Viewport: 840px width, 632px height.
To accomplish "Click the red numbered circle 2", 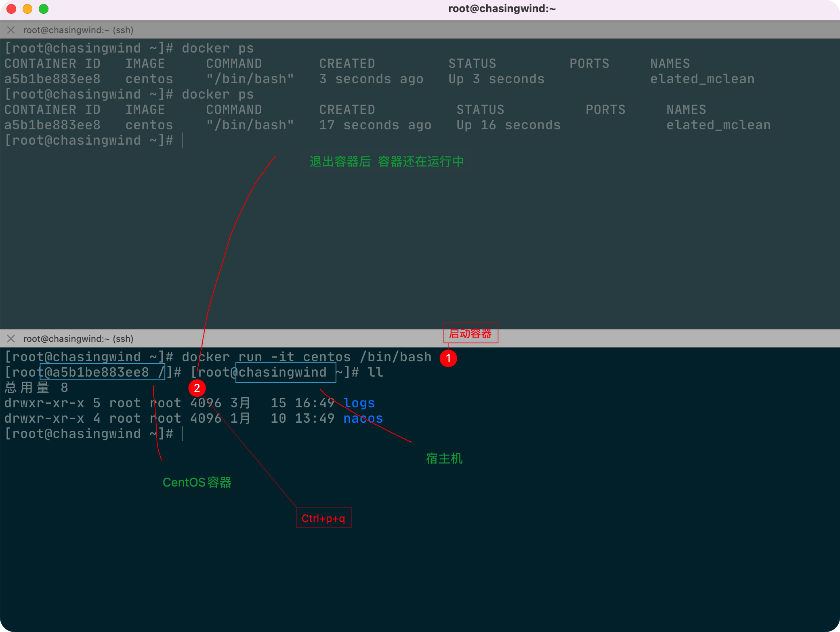I will click(197, 388).
